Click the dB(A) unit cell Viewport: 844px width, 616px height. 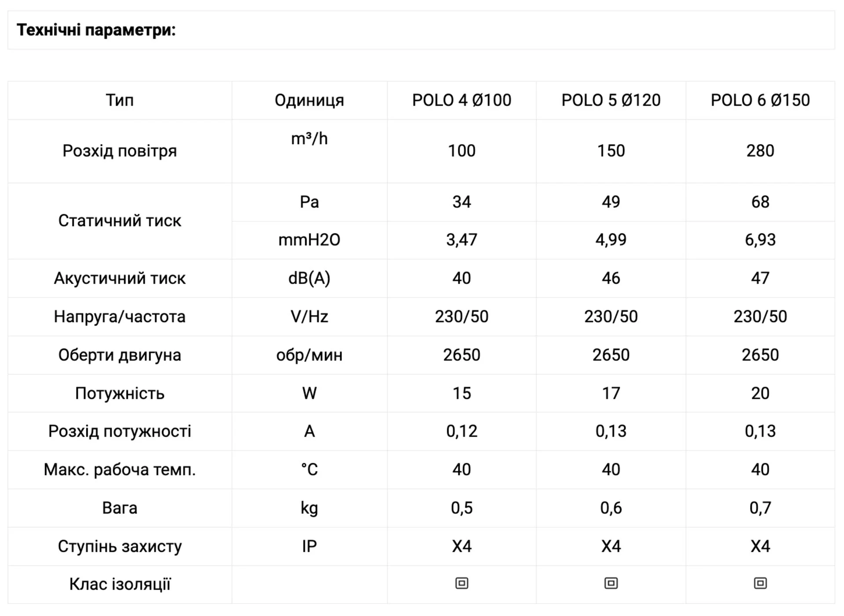[309, 278]
